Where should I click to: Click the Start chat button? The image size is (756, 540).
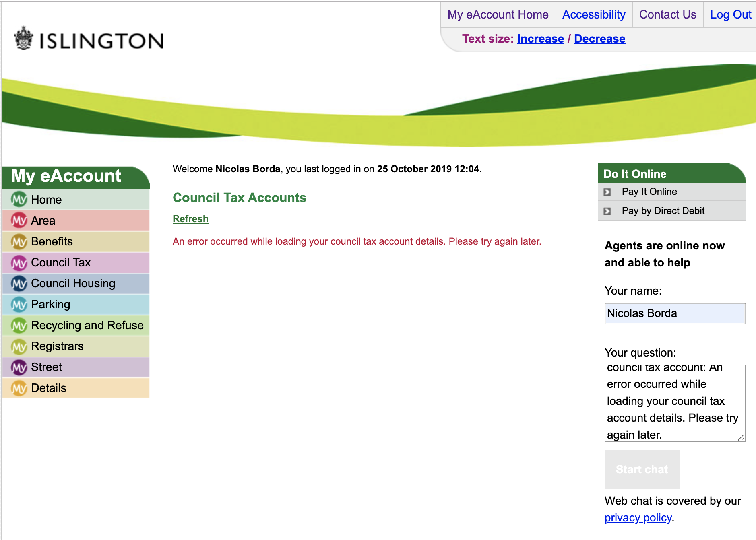pyautogui.click(x=642, y=469)
